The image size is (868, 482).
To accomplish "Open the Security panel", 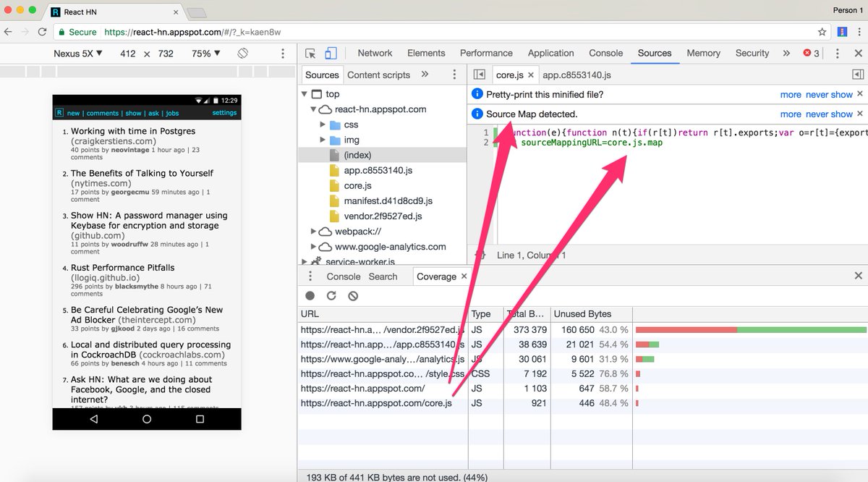I will click(x=752, y=54).
